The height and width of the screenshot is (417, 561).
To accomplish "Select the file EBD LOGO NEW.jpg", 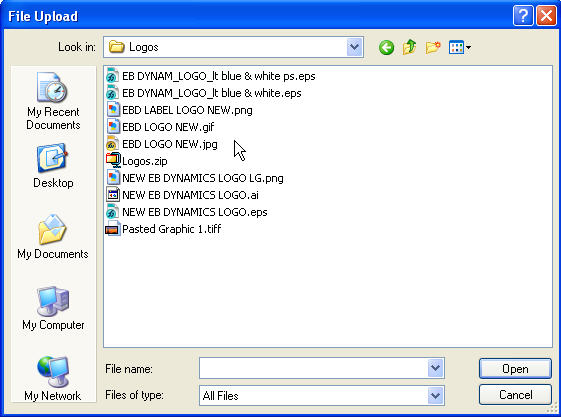I will point(162,144).
